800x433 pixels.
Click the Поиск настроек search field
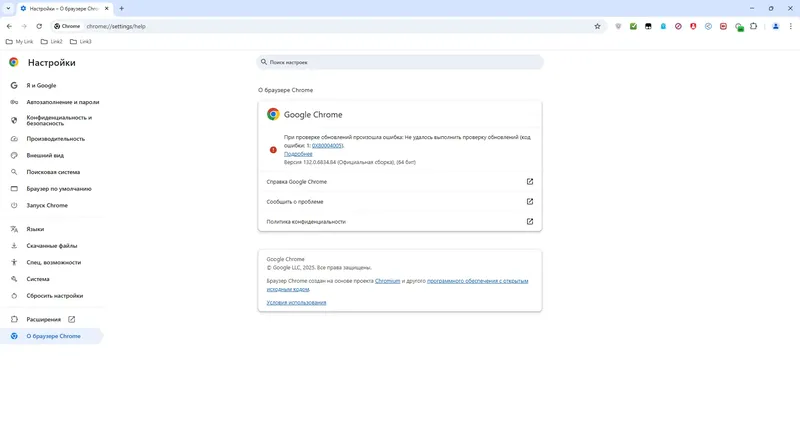[x=400, y=62]
